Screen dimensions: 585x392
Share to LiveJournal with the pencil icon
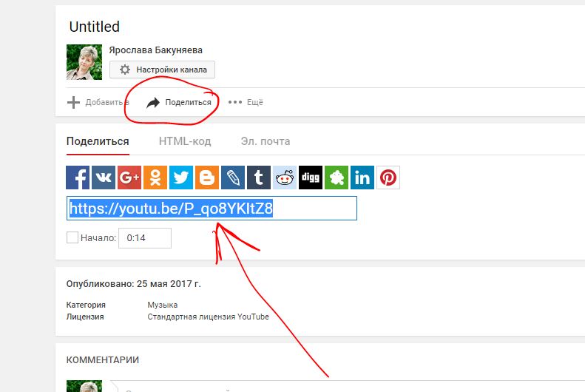(233, 178)
